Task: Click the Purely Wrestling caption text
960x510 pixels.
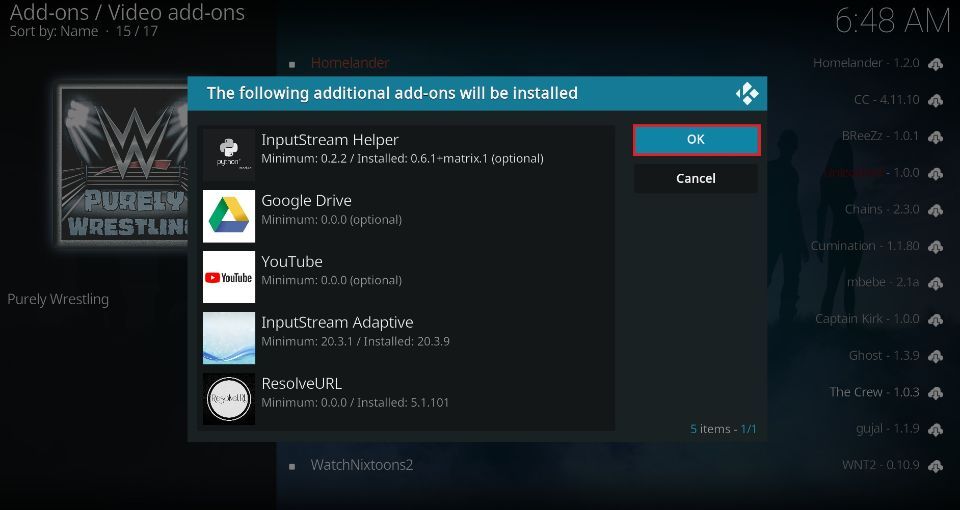Action: pyautogui.click(x=58, y=299)
